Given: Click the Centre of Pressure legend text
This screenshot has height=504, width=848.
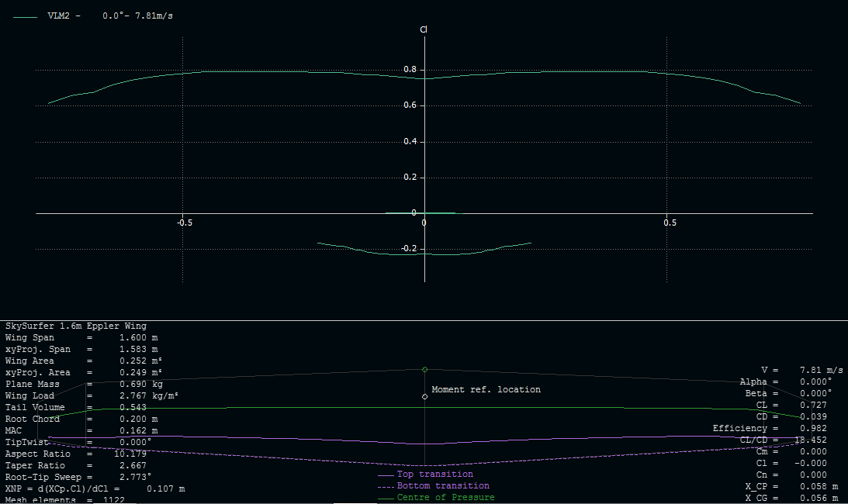Looking at the screenshot, I should 445,497.
